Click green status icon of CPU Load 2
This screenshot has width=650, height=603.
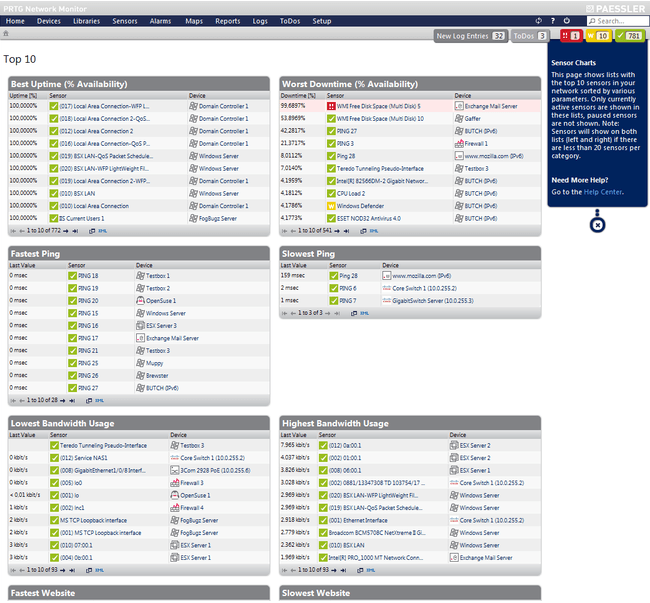(x=331, y=194)
